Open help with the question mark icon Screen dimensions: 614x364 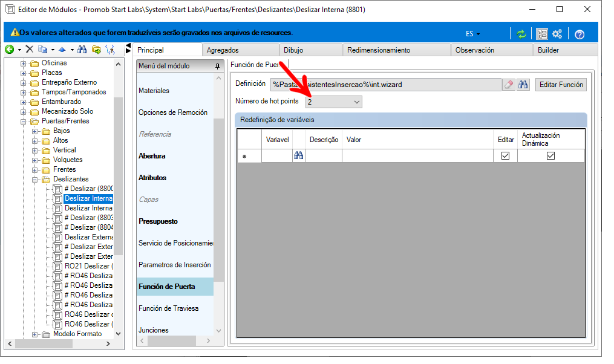[580, 34]
